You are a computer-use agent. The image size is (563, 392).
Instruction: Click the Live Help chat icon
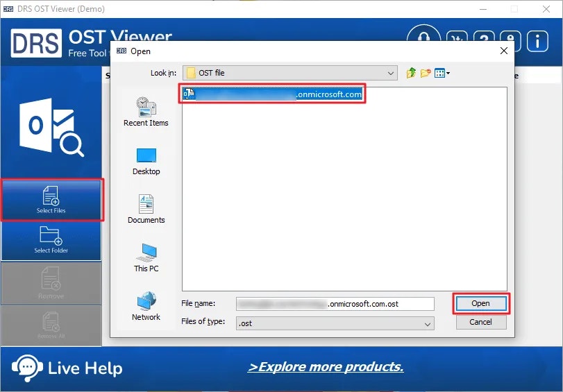27,368
